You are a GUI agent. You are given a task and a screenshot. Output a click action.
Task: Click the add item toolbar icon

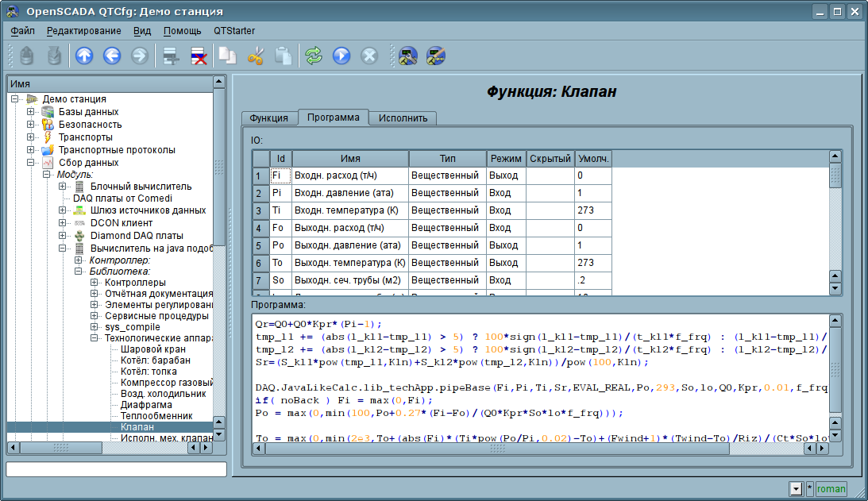tap(169, 56)
